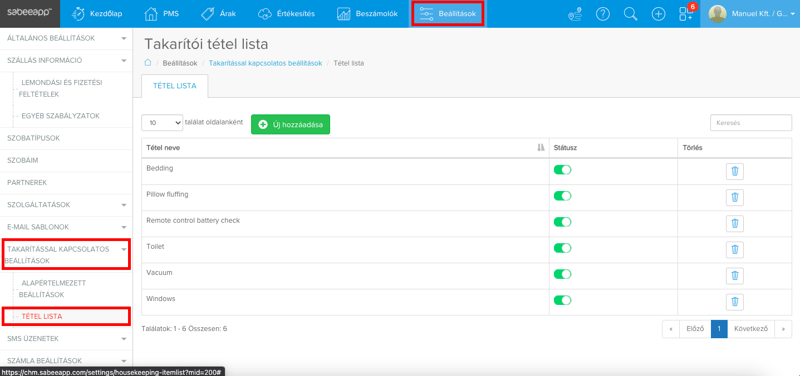
Task: Open the Árak prices menu
Action: tap(218, 14)
